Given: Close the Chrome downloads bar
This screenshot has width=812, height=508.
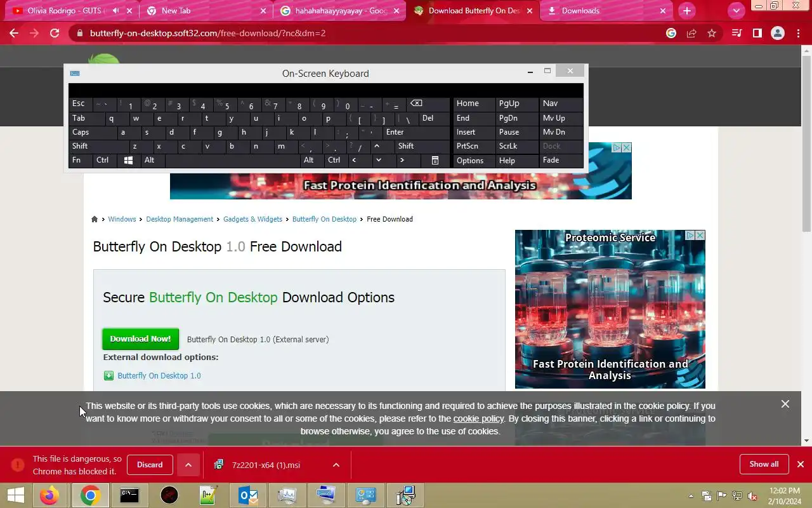Looking at the screenshot, I should pos(801,464).
